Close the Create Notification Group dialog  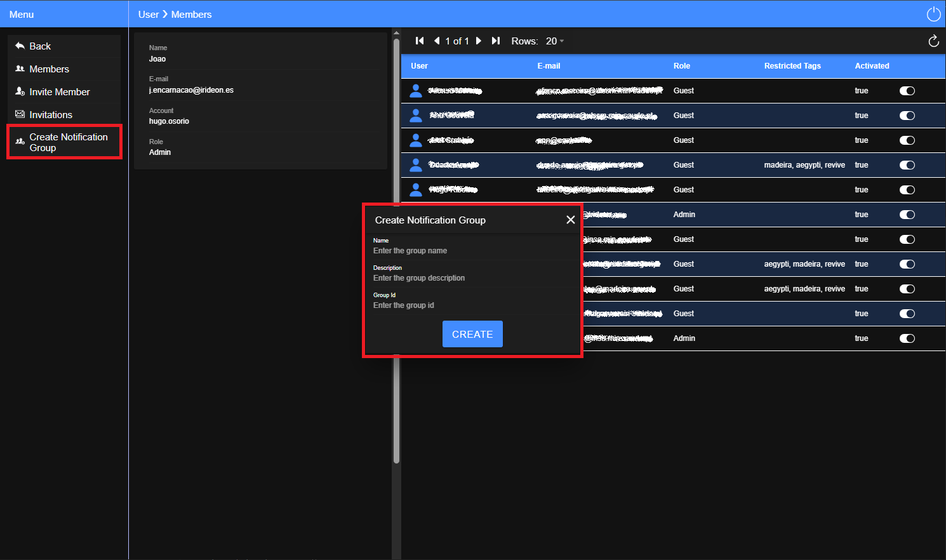571,220
